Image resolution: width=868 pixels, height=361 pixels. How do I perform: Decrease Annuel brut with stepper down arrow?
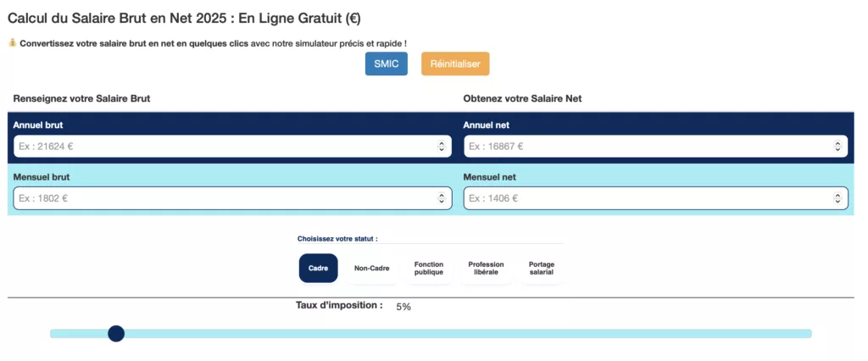click(x=441, y=149)
